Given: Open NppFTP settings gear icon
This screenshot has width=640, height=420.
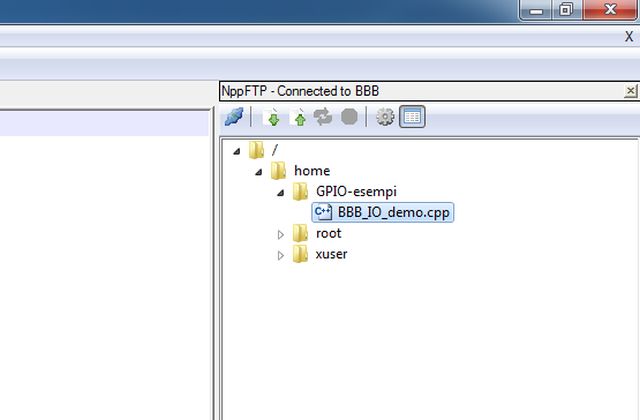Looking at the screenshot, I should (x=385, y=117).
